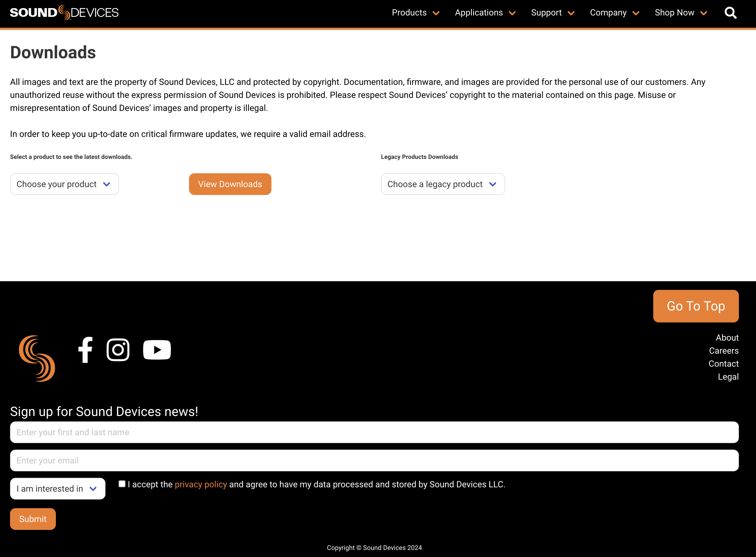
Task: Open the Instagram social icon
Action: point(117,349)
